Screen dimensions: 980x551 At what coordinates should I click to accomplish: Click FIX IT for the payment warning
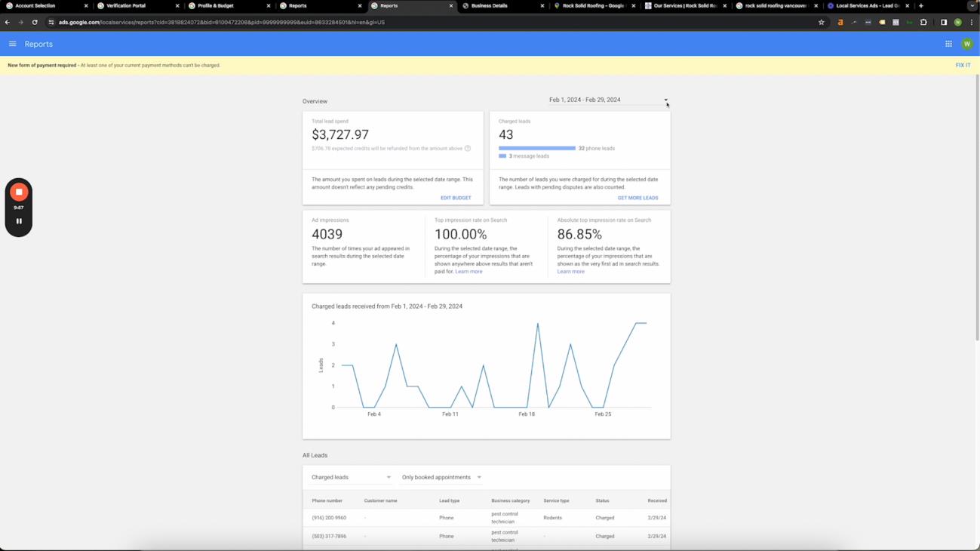pos(963,66)
